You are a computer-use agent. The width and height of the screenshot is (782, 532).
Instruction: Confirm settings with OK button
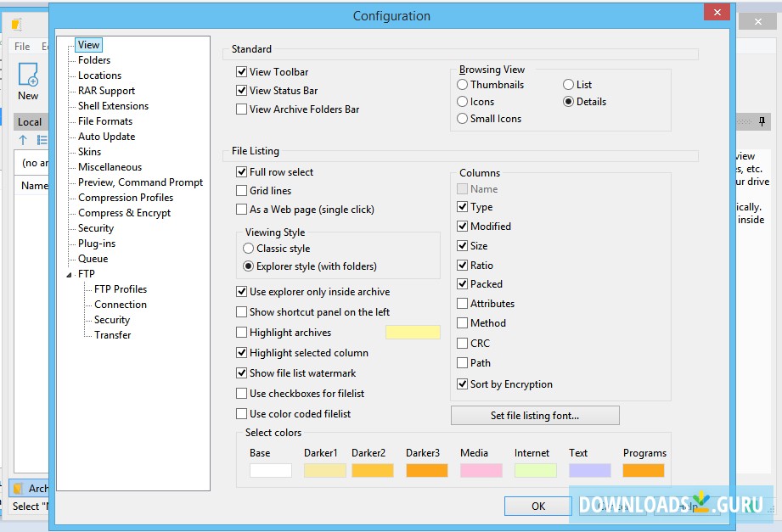click(x=538, y=506)
